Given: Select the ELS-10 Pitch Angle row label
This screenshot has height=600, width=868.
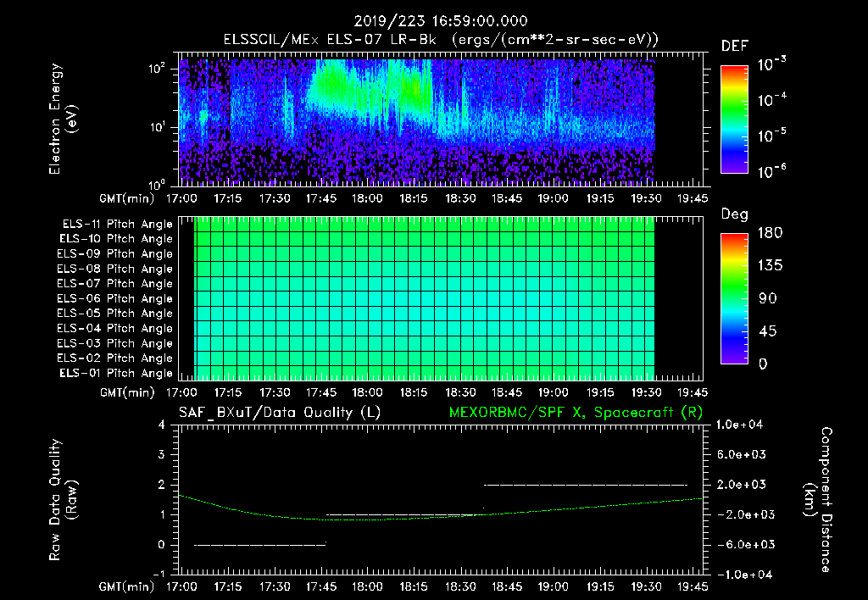Looking at the screenshot, I should [116, 239].
